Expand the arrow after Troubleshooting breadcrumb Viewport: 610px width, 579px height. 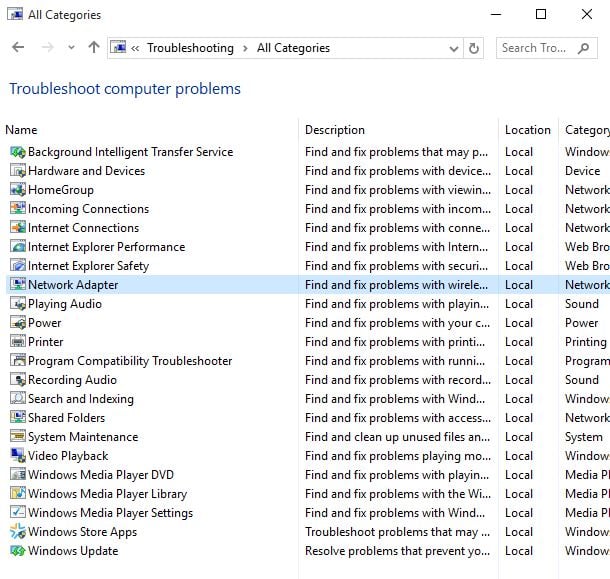point(245,48)
